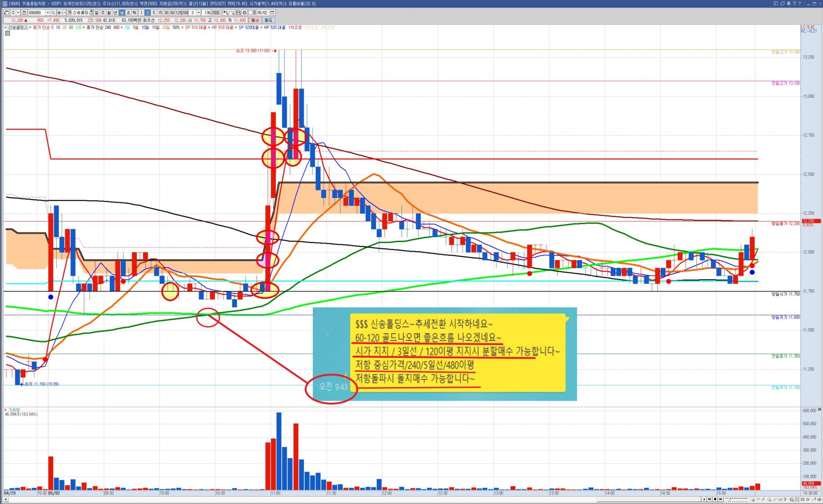Screen dimensions: 823x504
Task: Click the 매수 buy button
Action: click(255, 20)
